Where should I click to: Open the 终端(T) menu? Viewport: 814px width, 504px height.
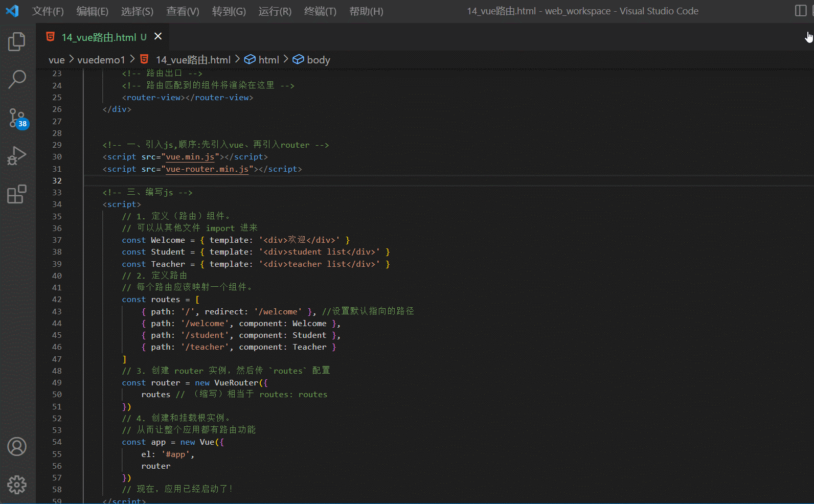pyautogui.click(x=320, y=11)
